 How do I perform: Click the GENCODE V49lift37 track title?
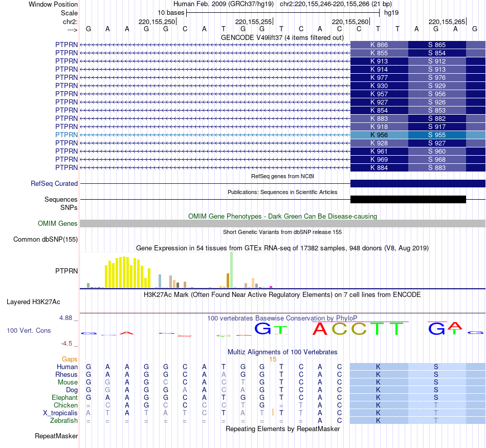282,38
